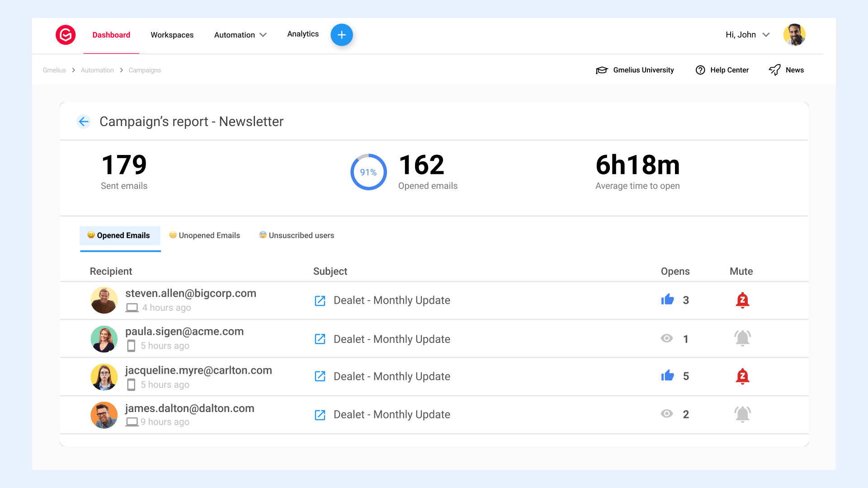This screenshot has width=868, height=488.
Task: Click chevron after Automation breadcrumb
Action: coord(121,70)
